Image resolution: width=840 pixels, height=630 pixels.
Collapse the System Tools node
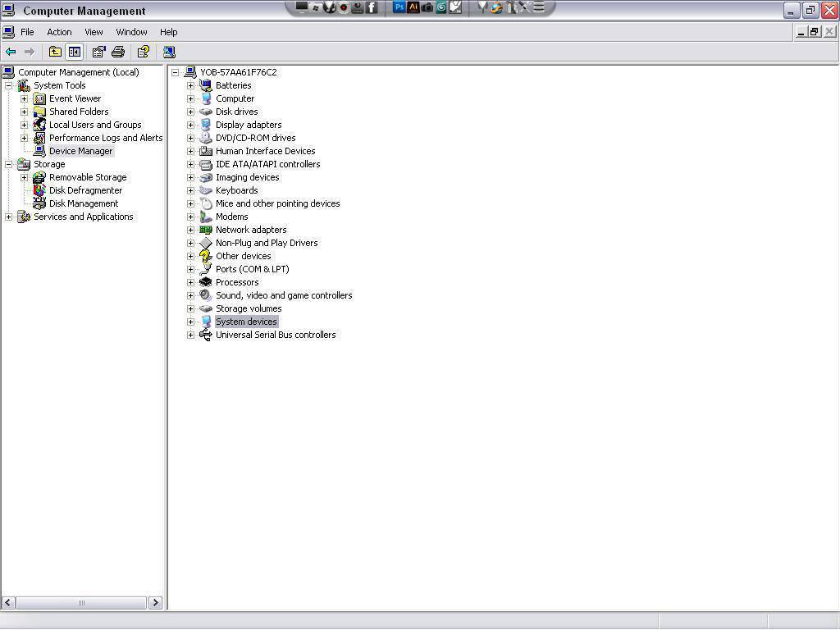click(8, 85)
